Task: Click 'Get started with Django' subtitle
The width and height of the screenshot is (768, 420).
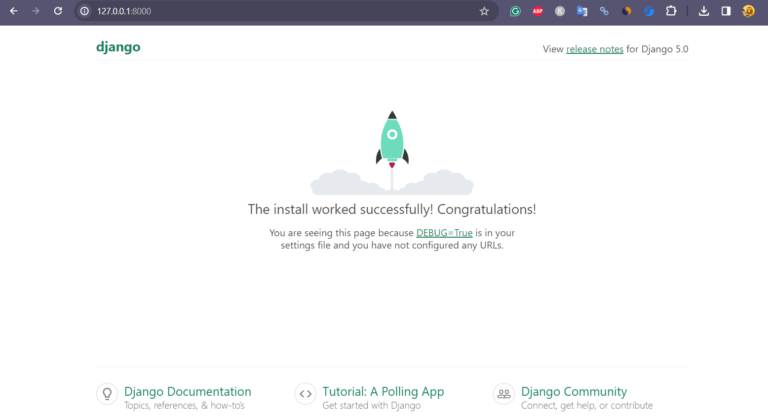Action: pos(371,405)
